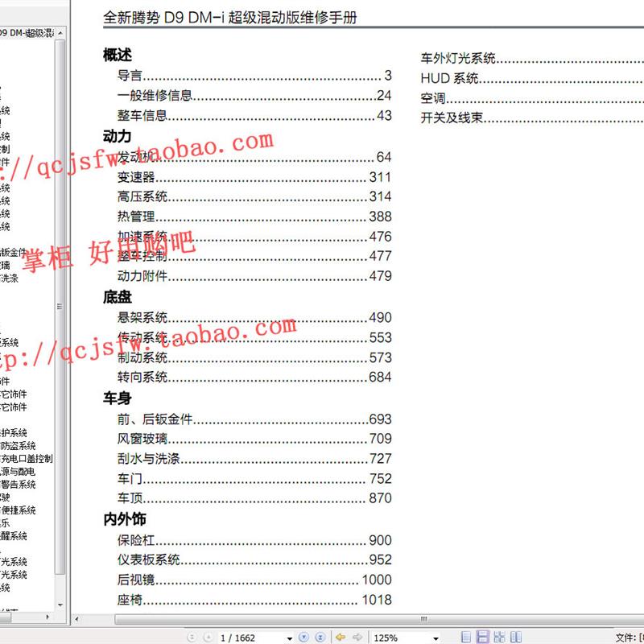Go to previous page button
644x644 pixels.
[x=208, y=638]
